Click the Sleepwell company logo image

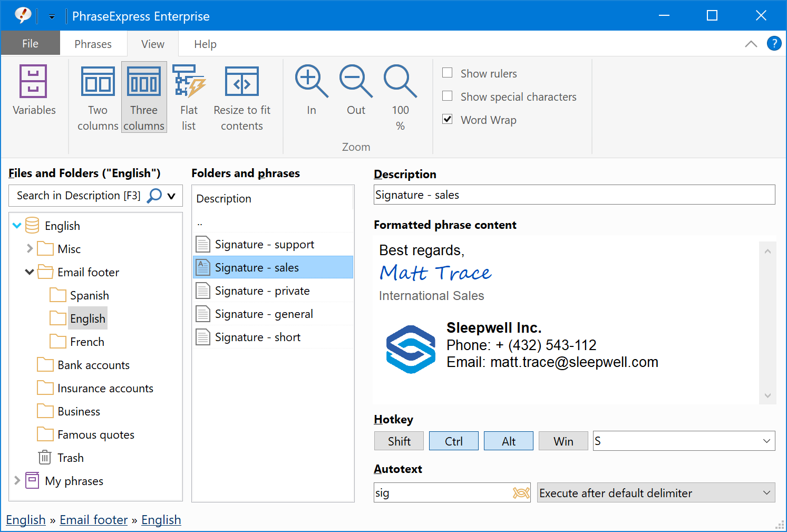[x=411, y=349]
